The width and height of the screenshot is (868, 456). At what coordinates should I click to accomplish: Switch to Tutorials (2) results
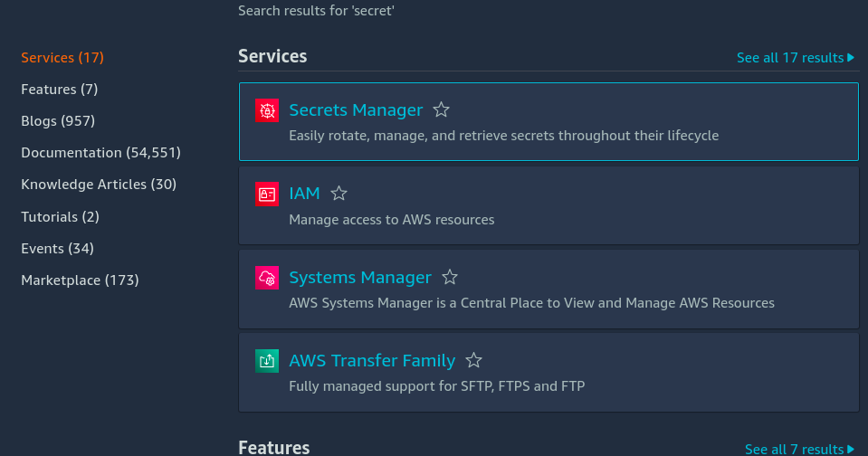(61, 217)
